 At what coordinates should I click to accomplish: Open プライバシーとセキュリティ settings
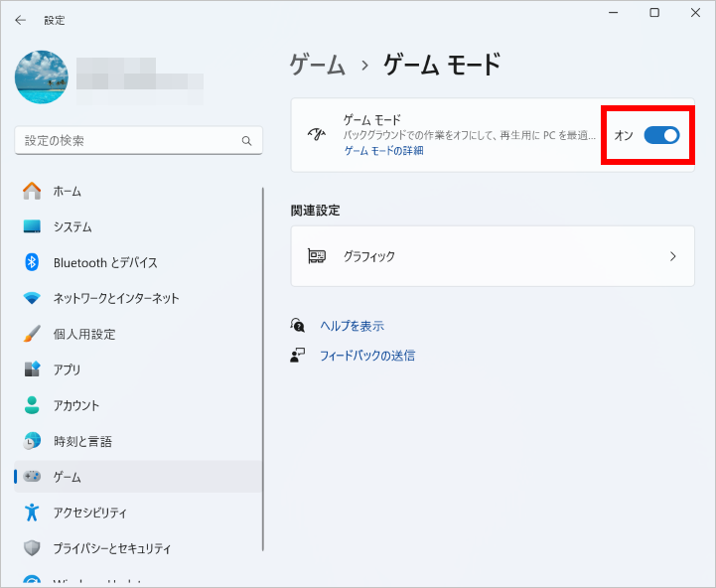(x=138, y=548)
